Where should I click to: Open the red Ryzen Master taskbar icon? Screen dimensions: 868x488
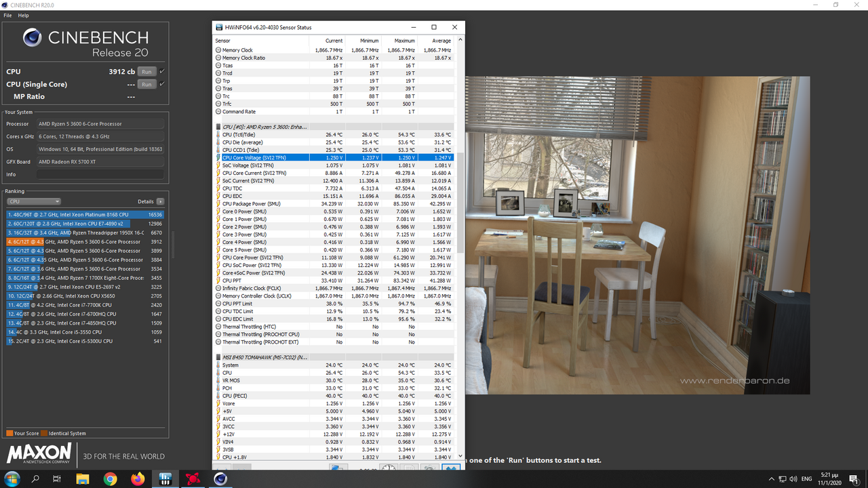pos(193,479)
